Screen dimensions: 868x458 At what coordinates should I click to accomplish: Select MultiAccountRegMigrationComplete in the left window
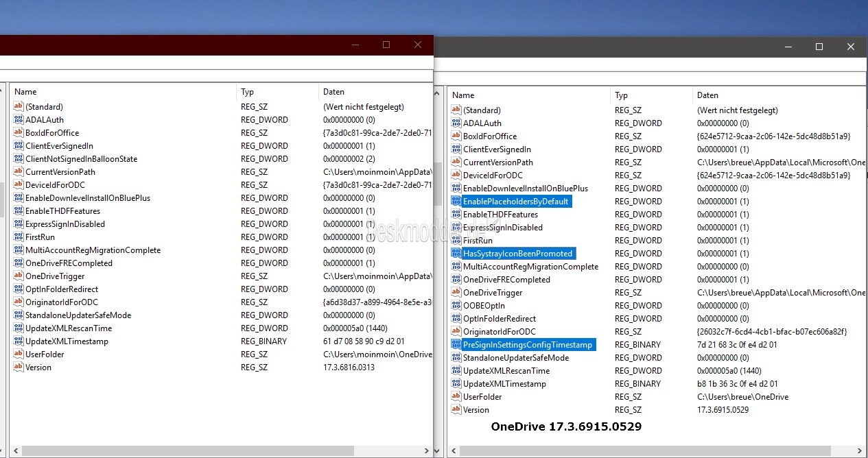pos(93,250)
